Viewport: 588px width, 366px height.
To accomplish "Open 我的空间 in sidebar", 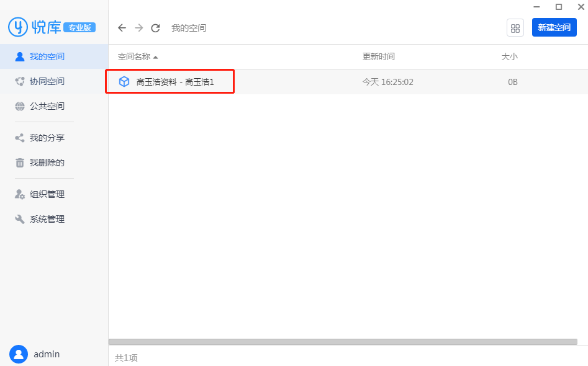I will [x=54, y=56].
